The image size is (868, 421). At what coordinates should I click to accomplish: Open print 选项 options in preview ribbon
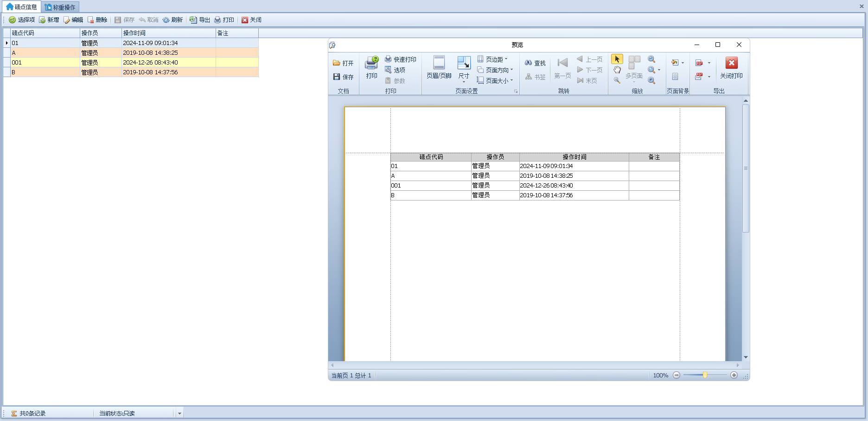395,70
